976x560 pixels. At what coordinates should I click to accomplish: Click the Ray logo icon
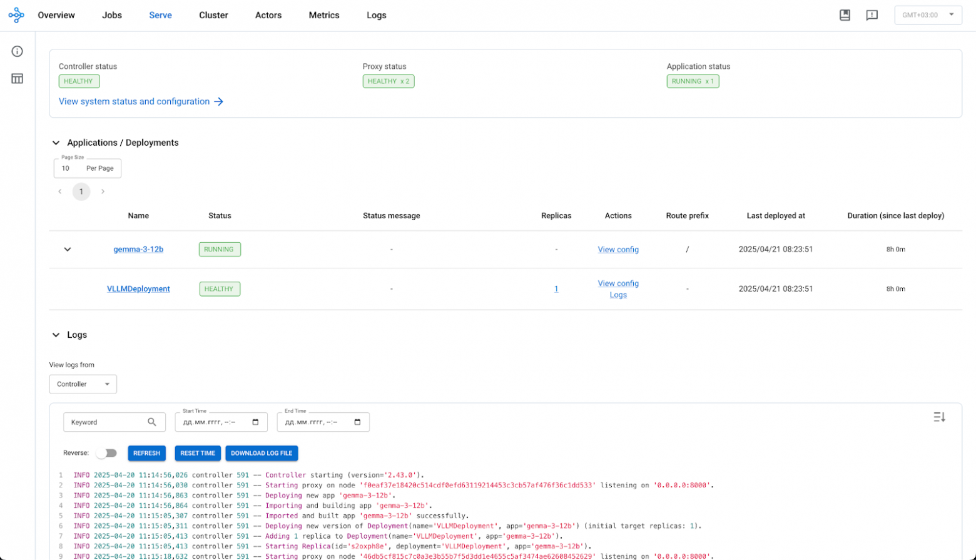(16, 15)
